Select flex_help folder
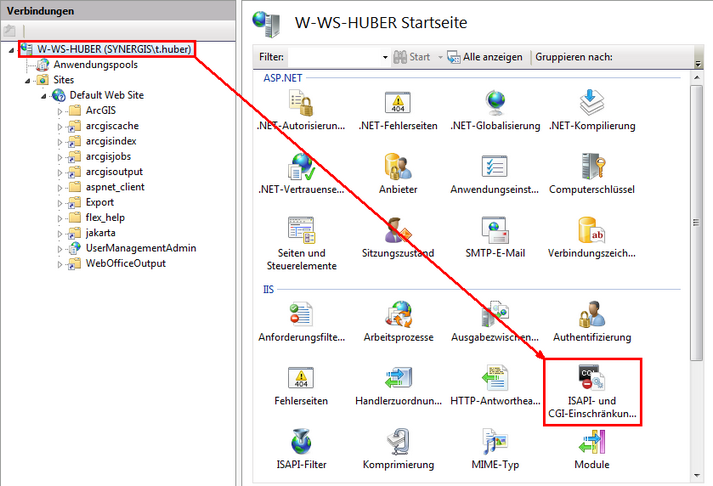713x486 pixels. (x=105, y=218)
